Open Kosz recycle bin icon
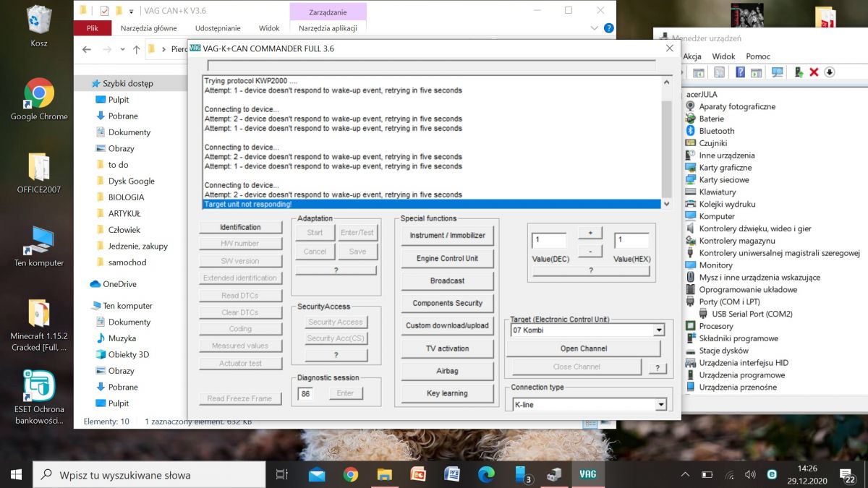Image resolution: width=868 pixels, height=488 pixels. 39,26
